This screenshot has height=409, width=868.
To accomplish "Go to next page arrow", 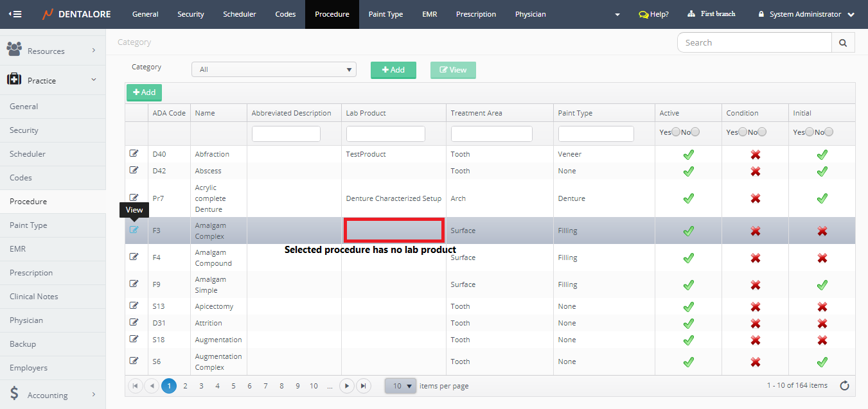I will [x=347, y=386].
